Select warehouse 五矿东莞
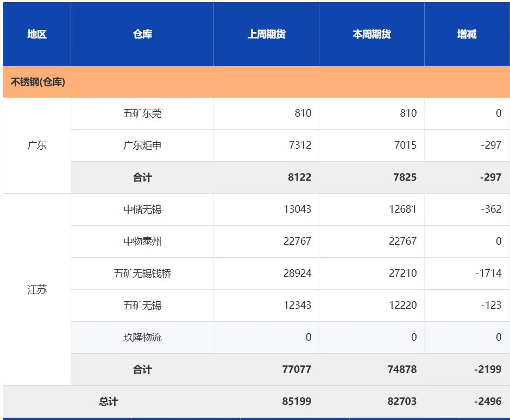510x420 pixels. pos(142,113)
